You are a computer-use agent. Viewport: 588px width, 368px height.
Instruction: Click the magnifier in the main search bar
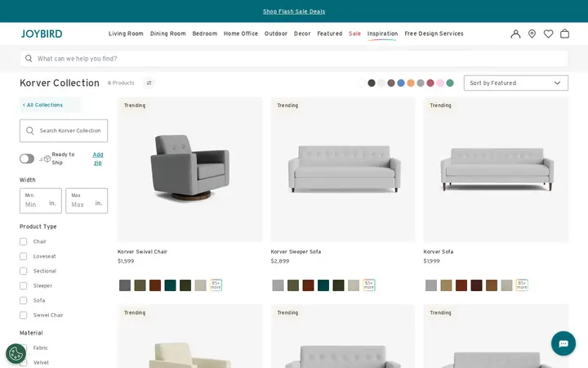[x=29, y=58]
